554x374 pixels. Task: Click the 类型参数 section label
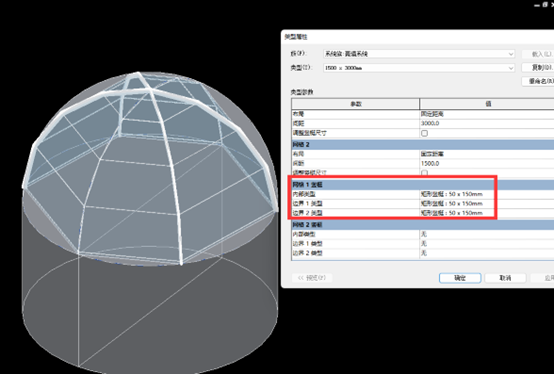(302, 92)
